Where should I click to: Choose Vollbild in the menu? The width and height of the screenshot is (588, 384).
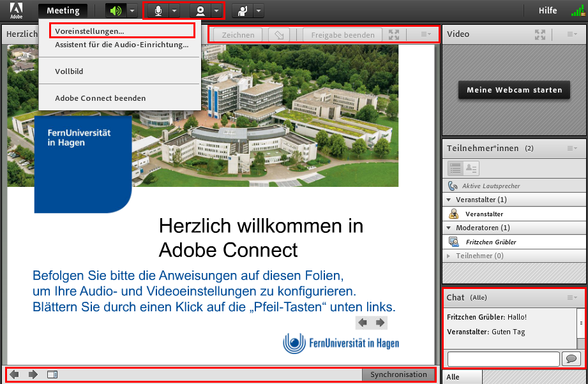pyautogui.click(x=69, y=71)
